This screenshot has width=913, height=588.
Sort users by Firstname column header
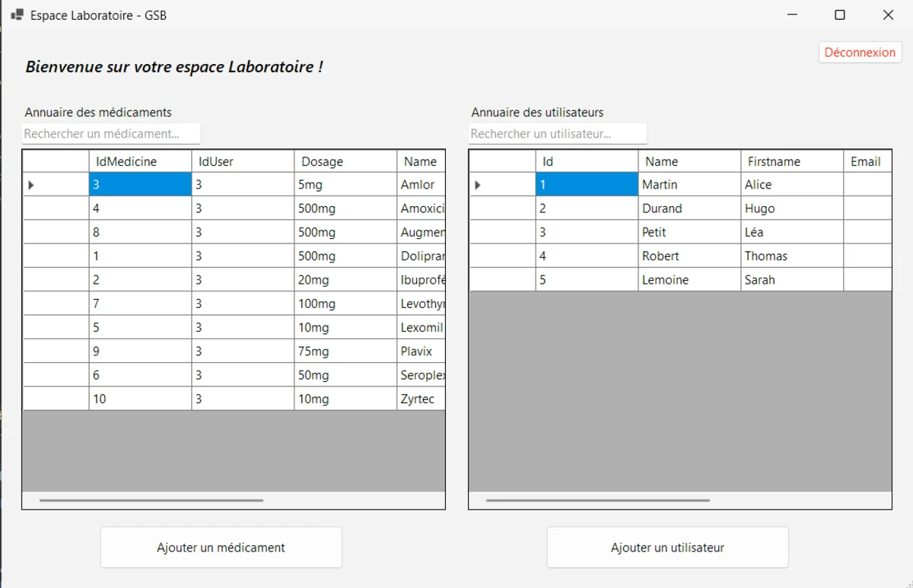pyautogui.click(x=791, y=161)
